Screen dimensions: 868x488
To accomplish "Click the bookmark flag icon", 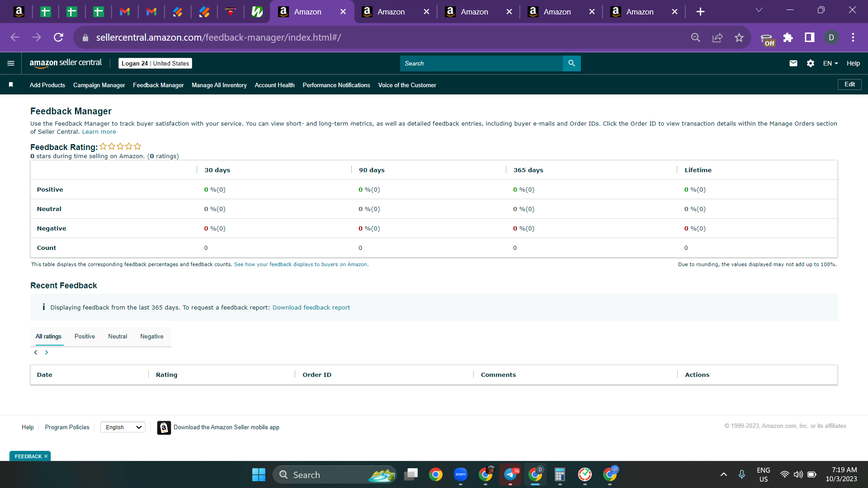I will click(x=11, y=84).
